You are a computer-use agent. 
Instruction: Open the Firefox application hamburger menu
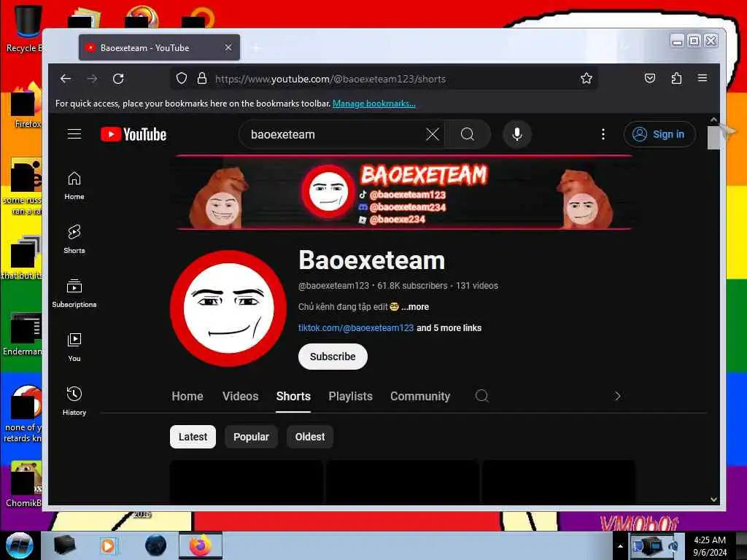point(703,78)
